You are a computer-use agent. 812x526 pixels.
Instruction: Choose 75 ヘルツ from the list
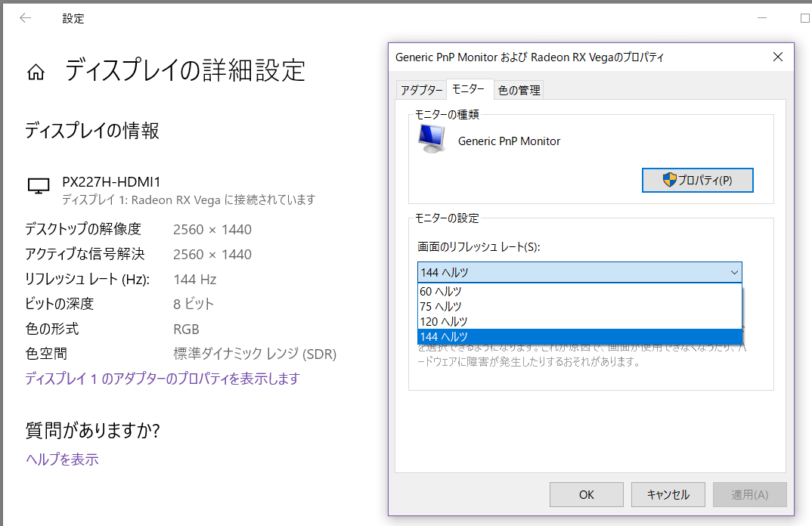click(x=579, y=307)
